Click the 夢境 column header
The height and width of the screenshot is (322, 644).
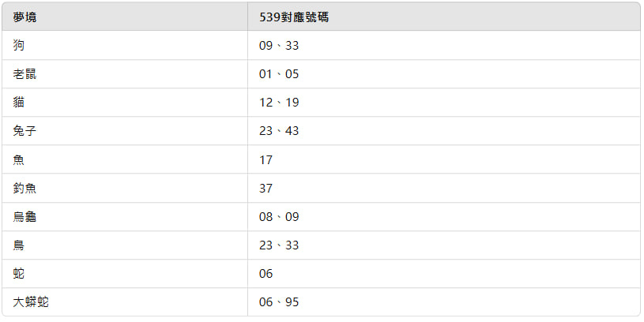point(24,17)
